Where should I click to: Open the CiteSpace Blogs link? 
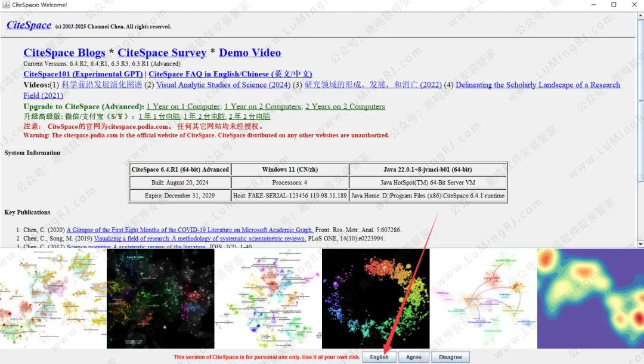pos(64,53)
